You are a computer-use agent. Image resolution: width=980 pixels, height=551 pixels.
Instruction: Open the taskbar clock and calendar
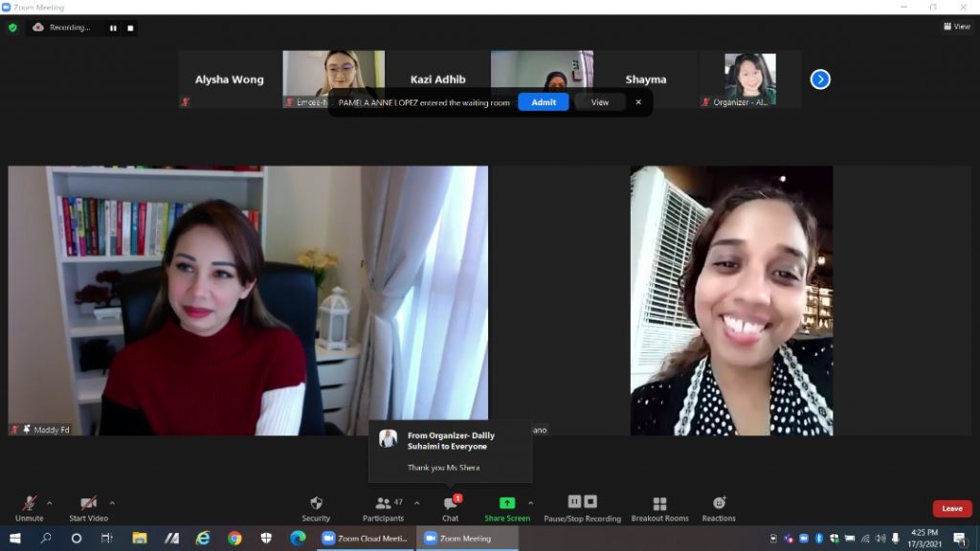click(x=925, y=538)
